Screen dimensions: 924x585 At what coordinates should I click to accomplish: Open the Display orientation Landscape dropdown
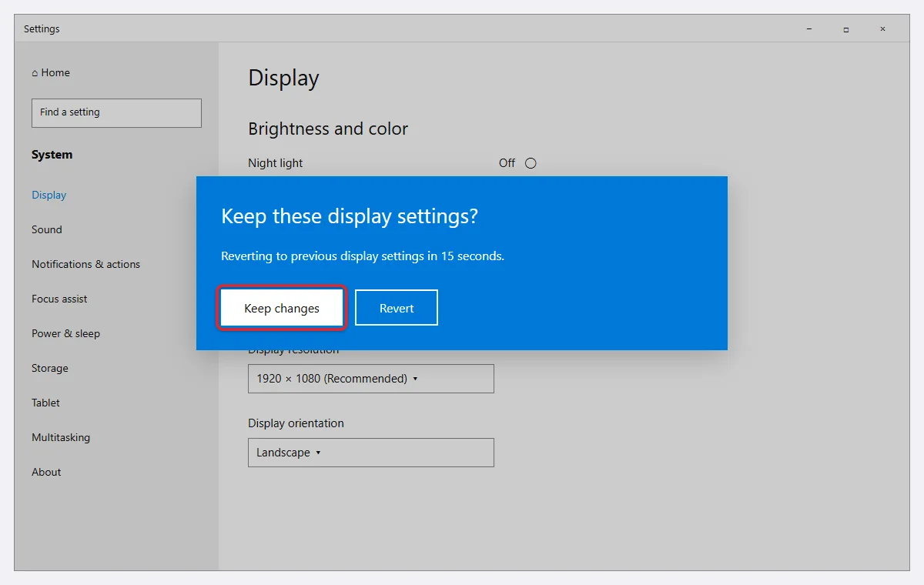pos(371,453)
